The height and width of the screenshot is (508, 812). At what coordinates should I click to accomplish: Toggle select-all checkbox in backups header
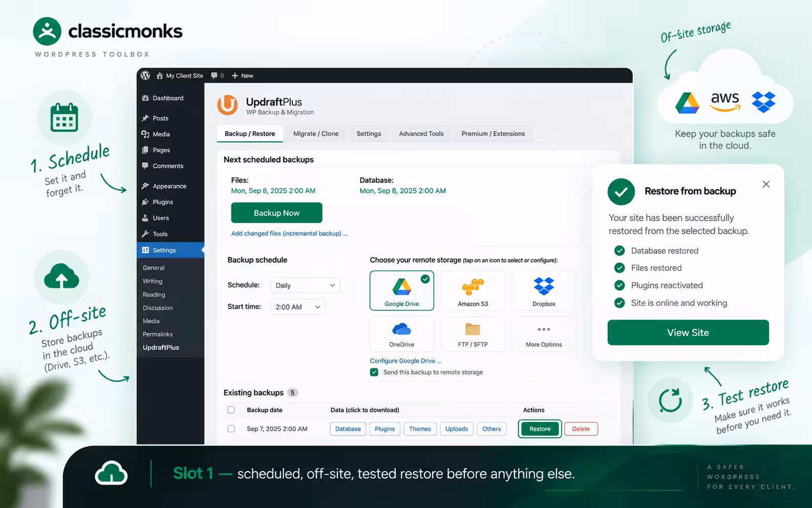231,410
